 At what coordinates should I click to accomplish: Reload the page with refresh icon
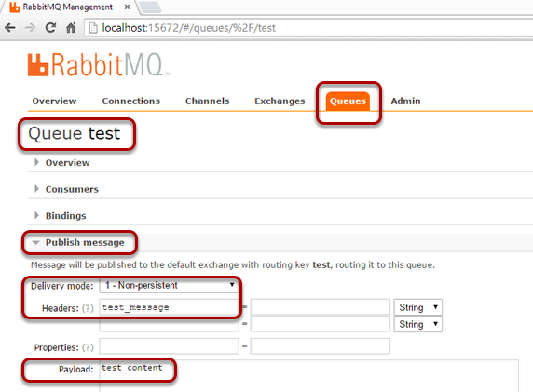50,28
